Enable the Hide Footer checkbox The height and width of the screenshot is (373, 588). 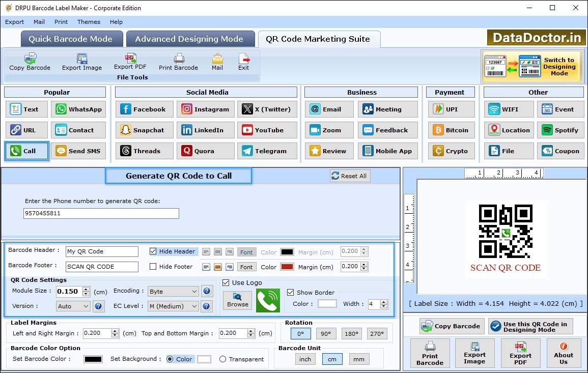pos(153,267)
